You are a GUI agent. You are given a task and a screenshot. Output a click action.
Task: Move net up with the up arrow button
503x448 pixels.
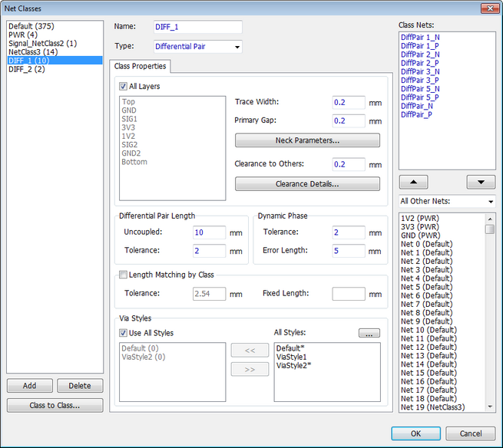413,182
